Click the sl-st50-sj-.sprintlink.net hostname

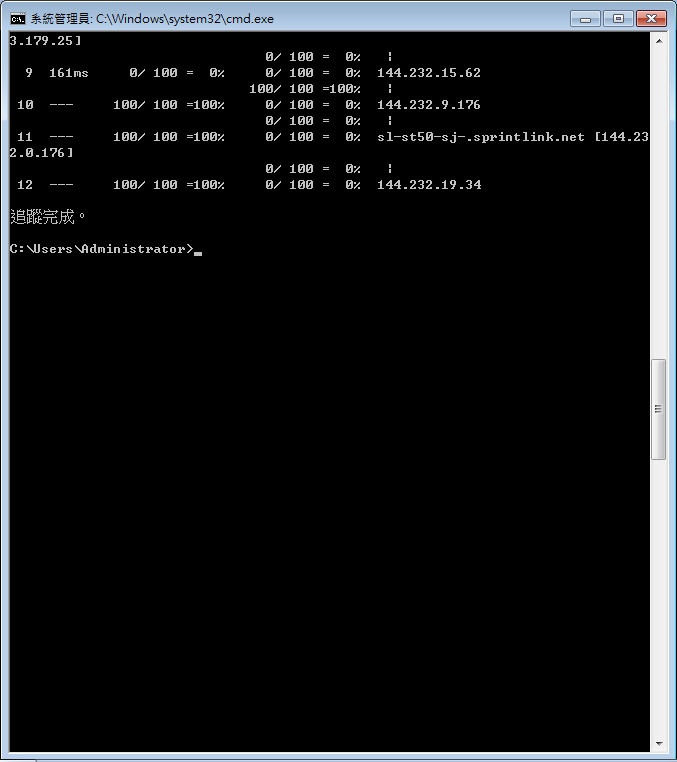(481, 137)
